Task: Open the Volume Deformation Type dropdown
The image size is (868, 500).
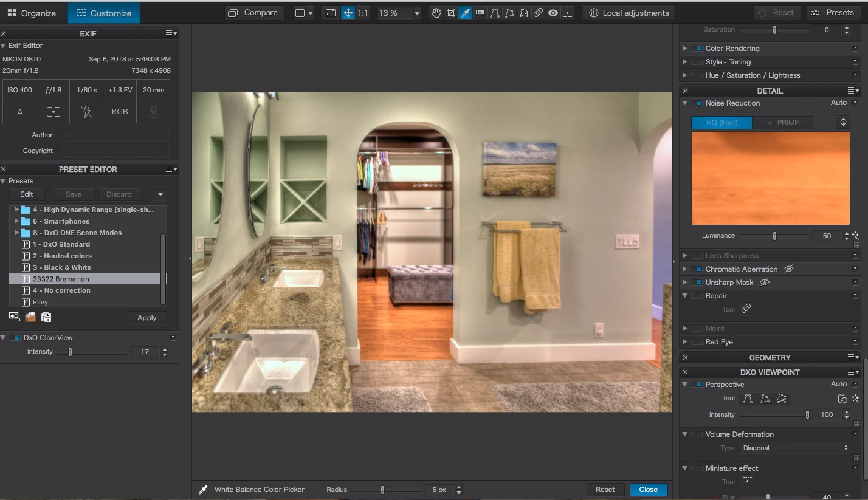Action: [x=794, y=448]
